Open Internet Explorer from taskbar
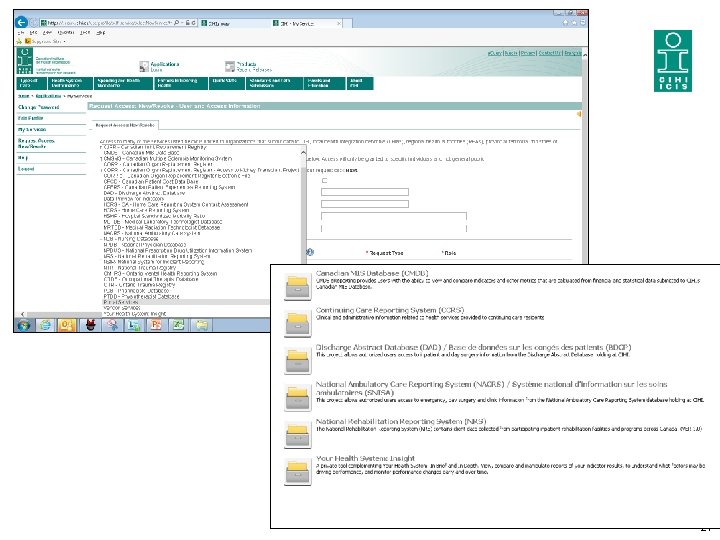The width and height of the screenshot is (720, 540). click(45, 325)
